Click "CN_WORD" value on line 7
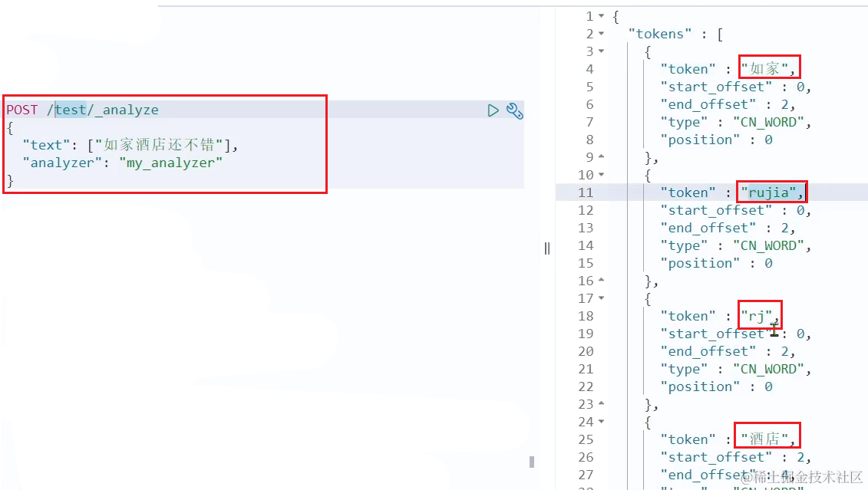The image size is (868, 490). [768, 122]
